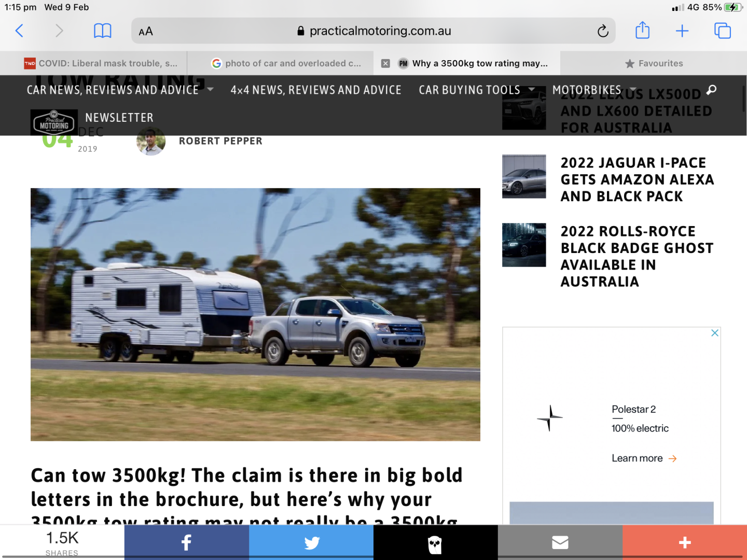Tap the status bar clock 1:15 pm
The image size is (747, 560).
pos(21,7)
